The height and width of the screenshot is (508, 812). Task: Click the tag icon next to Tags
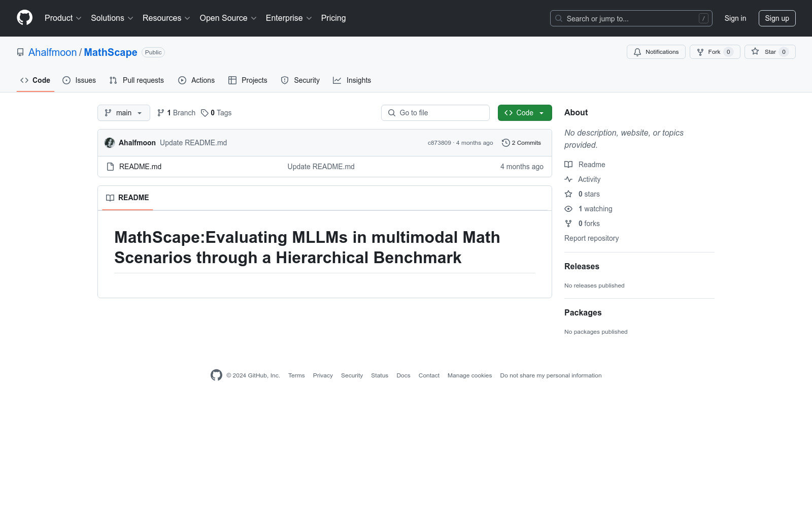(x=205, y=113)
